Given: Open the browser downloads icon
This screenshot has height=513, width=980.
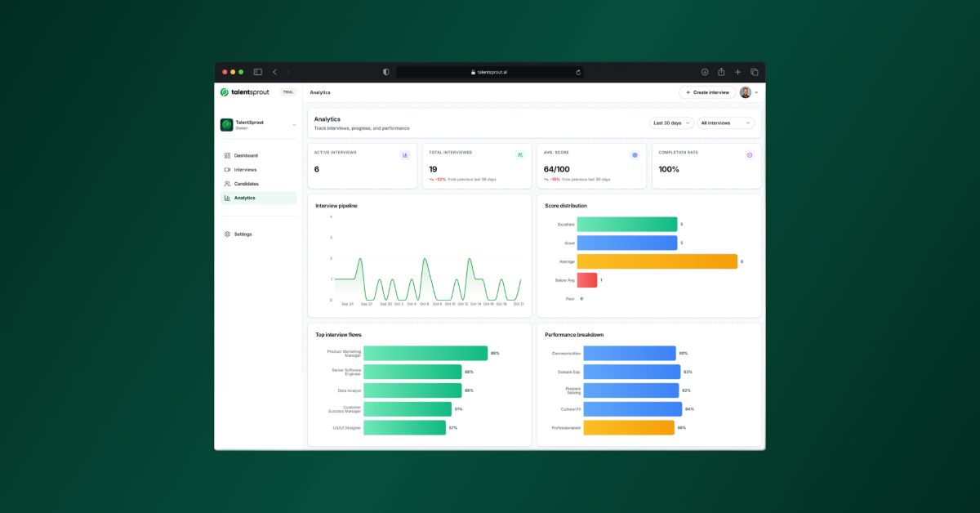Looking at the screenshot, I should click(704, 72).
